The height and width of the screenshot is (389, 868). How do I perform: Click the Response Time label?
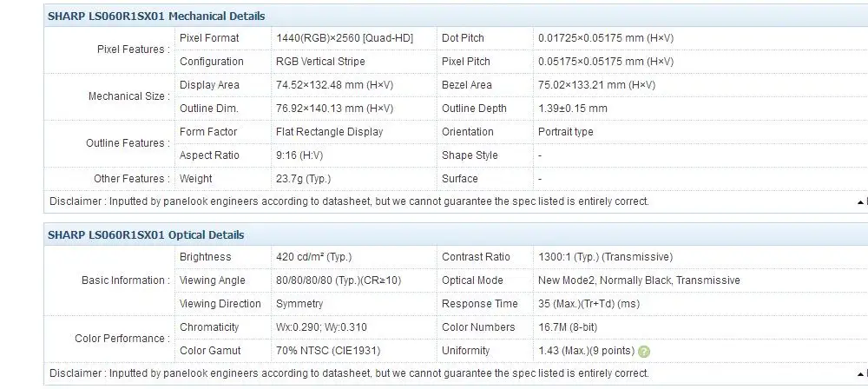pyautogui.click(x=479, y=304)
